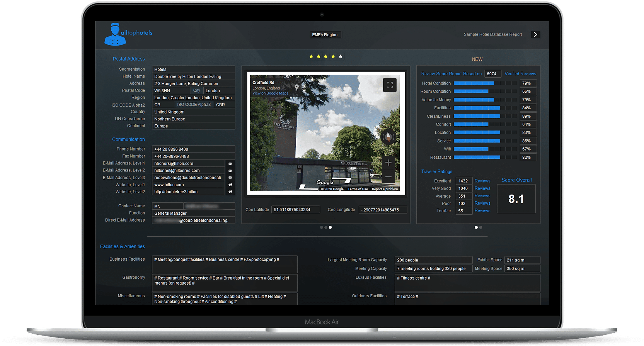Click the Traveler Ratings heading
The image size is (644, 346).
pos(436,171)
